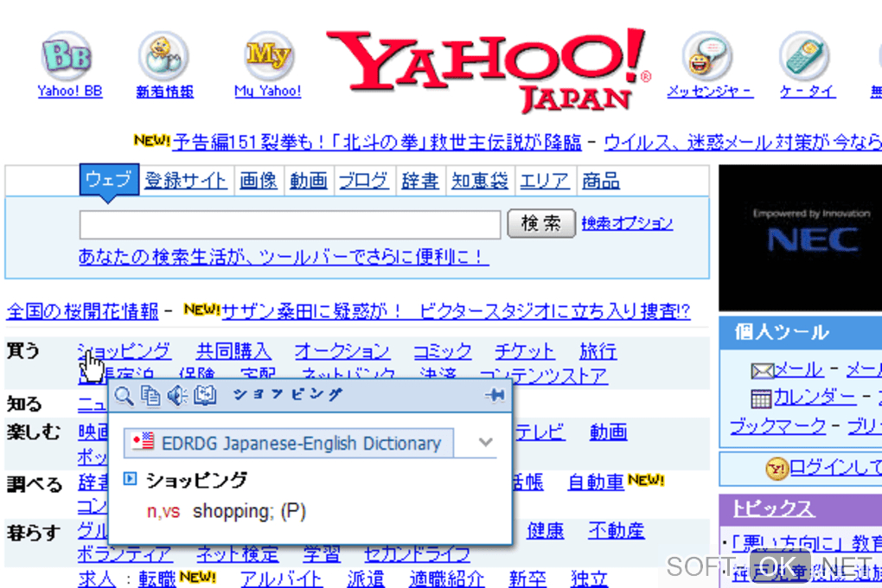The height and width of the screenshot is (588, 882).
Task: Open the 転職 link
Action: pos(157,578)
